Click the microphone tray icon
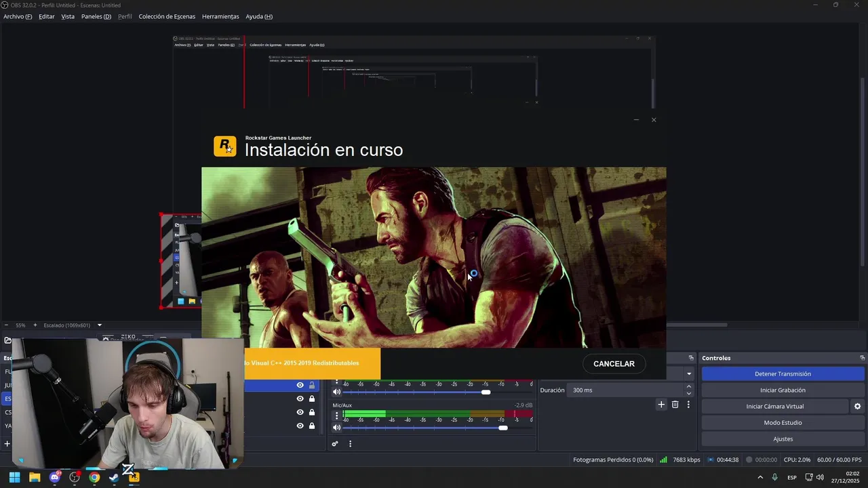The width and height of the screenshot is (868, 488). point(774,477)
